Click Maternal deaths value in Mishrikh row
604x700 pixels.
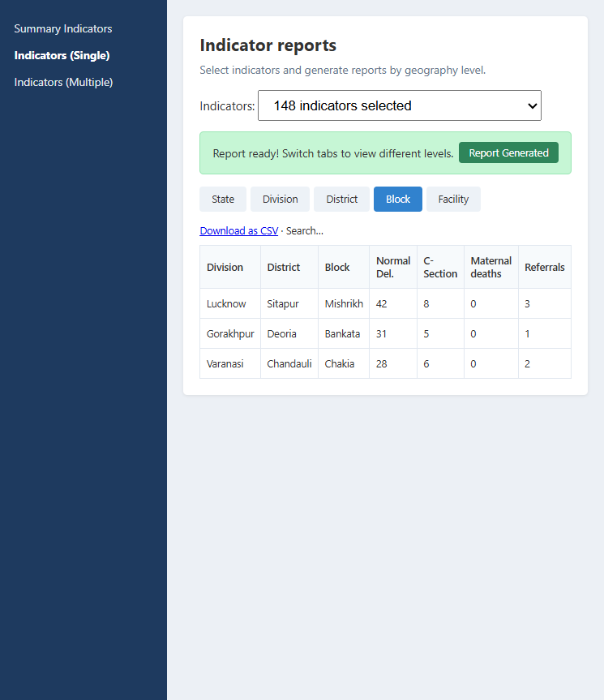click(491, 303)
